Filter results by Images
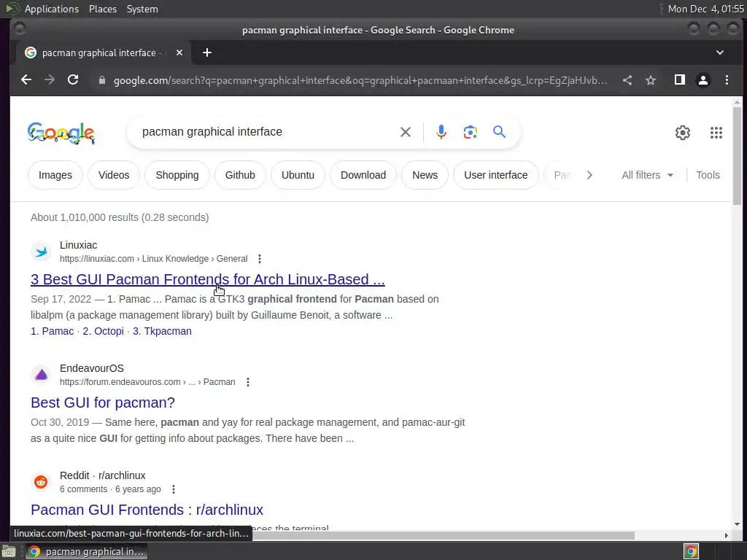Viewport: 747px width, 560px height. pyautogui.click(x=55, y=175)
